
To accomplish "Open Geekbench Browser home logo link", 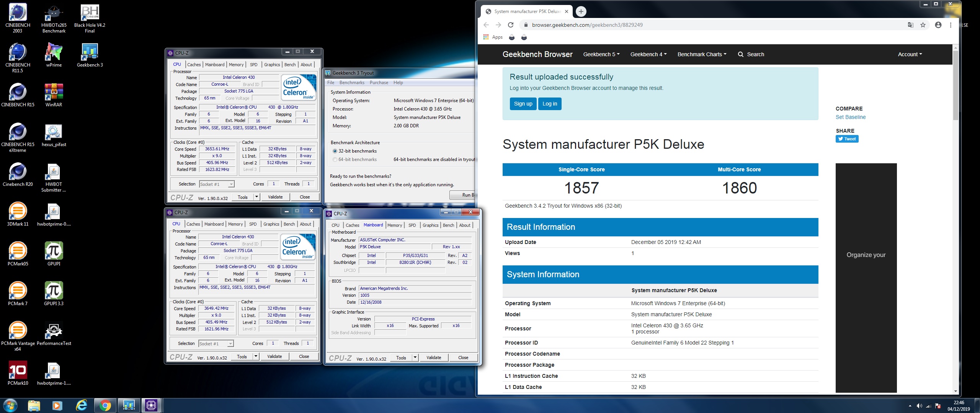I will point(537,54).
